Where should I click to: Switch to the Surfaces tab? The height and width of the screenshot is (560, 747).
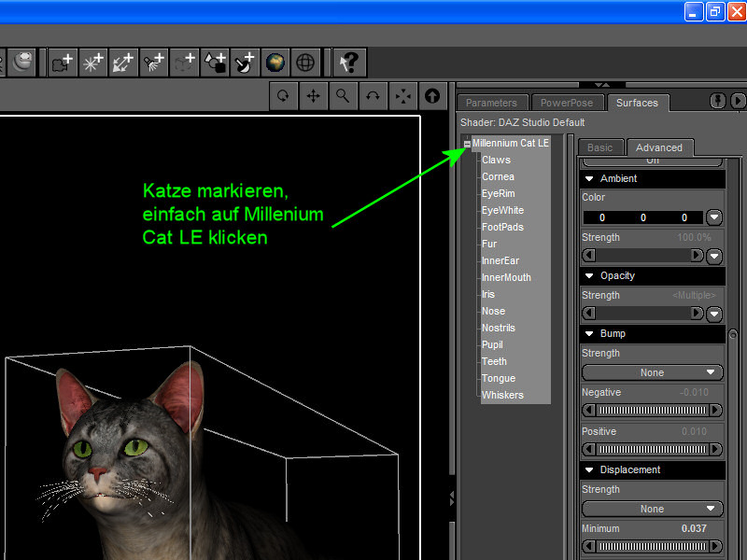tap(638, 103)
